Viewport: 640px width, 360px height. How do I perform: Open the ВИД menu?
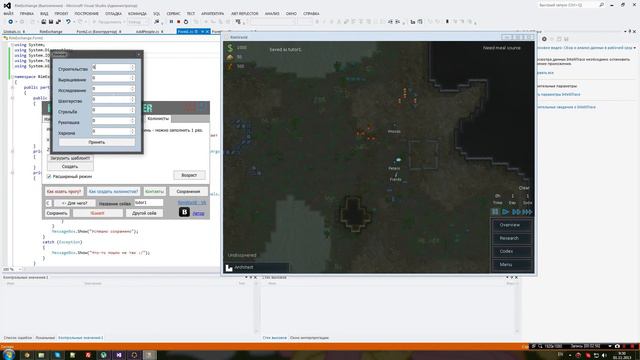[x=44, y=13]
